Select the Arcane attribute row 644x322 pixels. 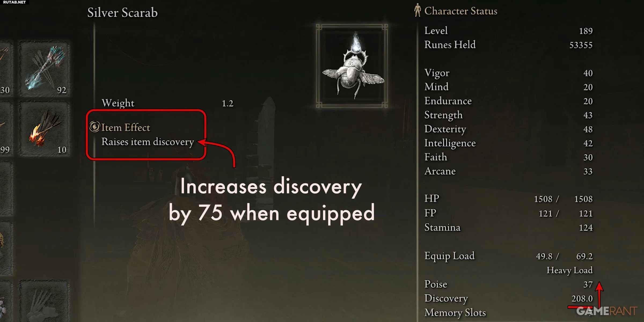pyautogui.click(x=508, y=171)
